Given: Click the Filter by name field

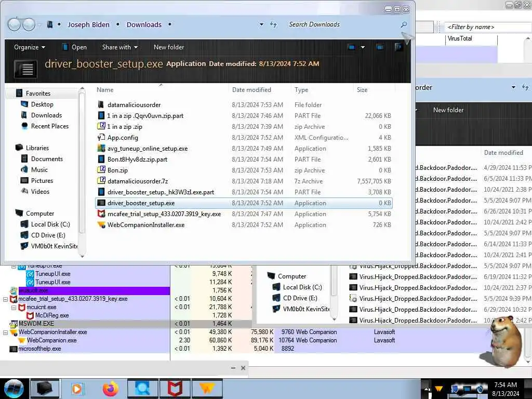Looking at the screenshot, I should pos(488,27).
